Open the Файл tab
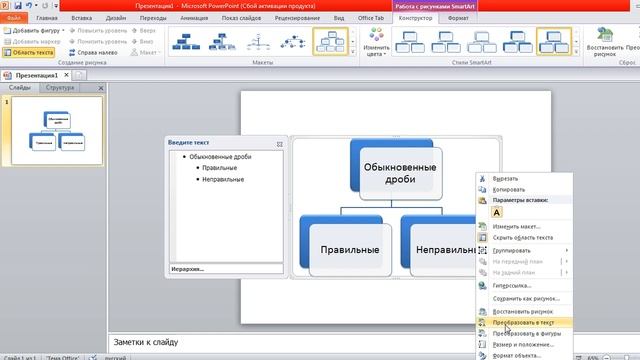The image size is (640, 360). click(14, 18)
